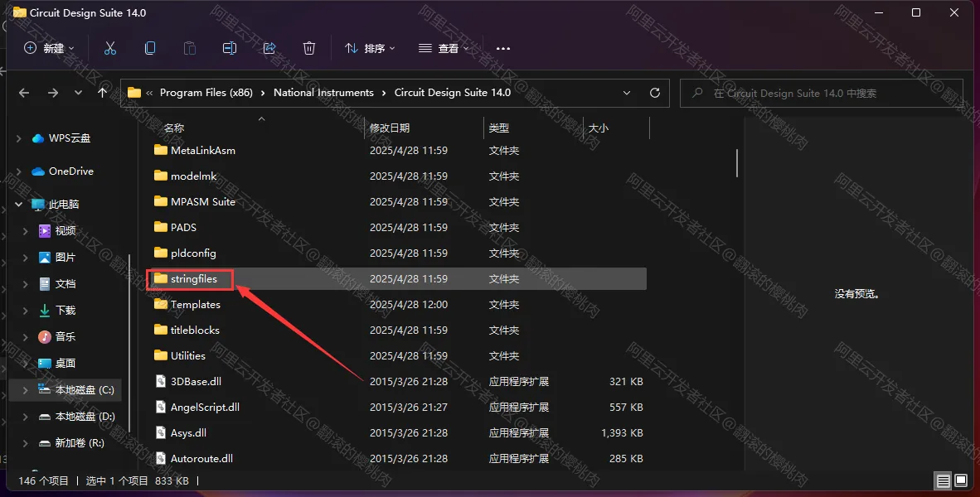Image resolution: width=980 pixels, height=497 pixels.
Task: Refresh the current folder view
Action: [655, 93]
